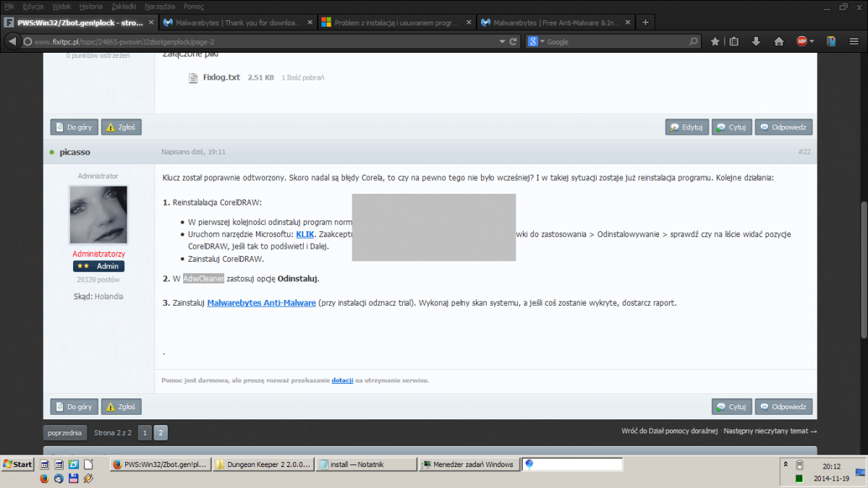Screen dimensions: 868x488
Task: Click the picasso administrator avatar
Action: tap(98, 215)
